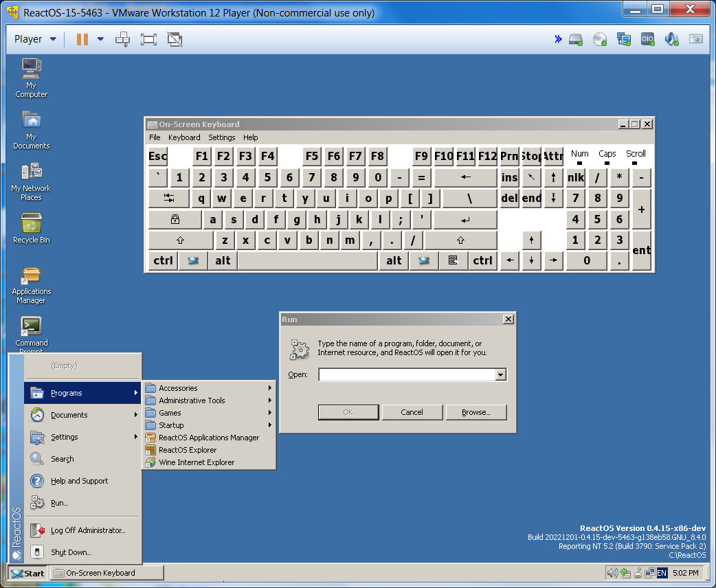Open Help and Support in Start menu
Screen dimensions: 716x588
click(82, 481)
